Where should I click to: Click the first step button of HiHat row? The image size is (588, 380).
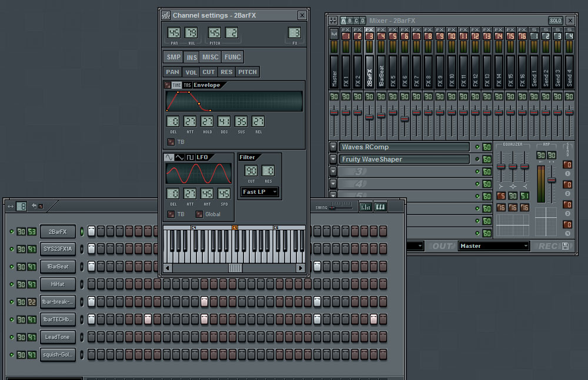point(92,284)
